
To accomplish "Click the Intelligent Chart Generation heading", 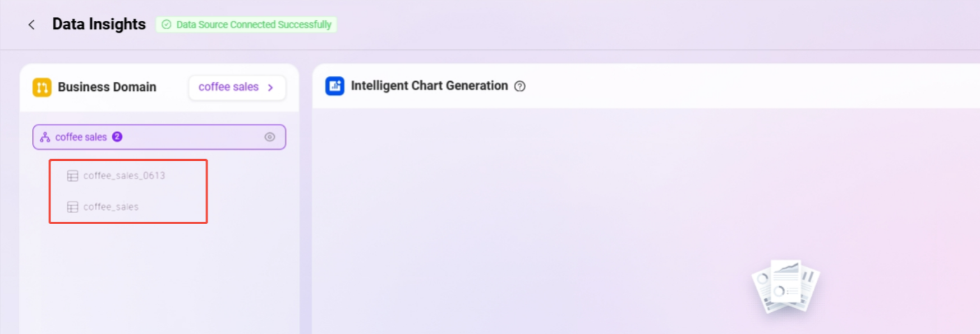I will 429,86.
